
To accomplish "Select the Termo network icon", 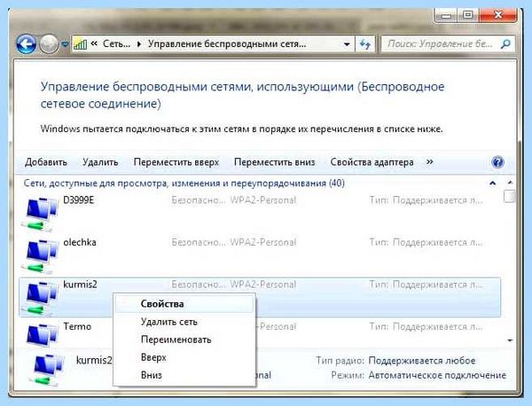I will coord(42,335).
